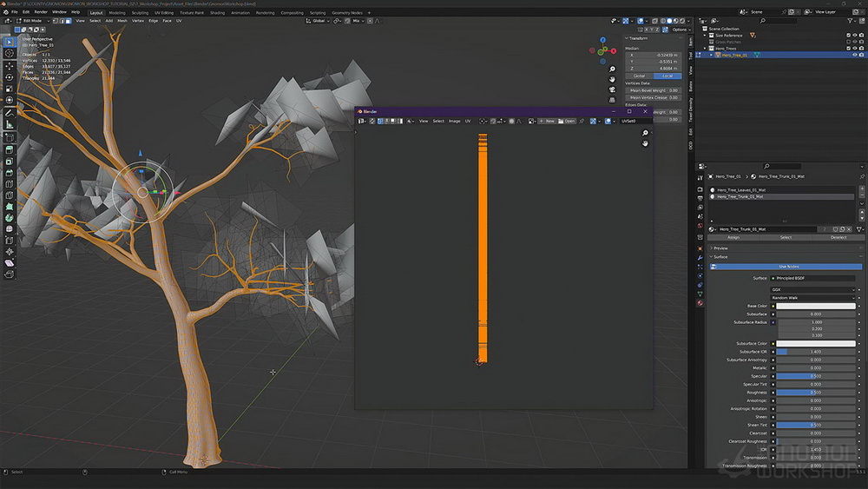The image size is (868, 489).
Task: Open the Modifier properties wrench tab
Action: (700, 257)
